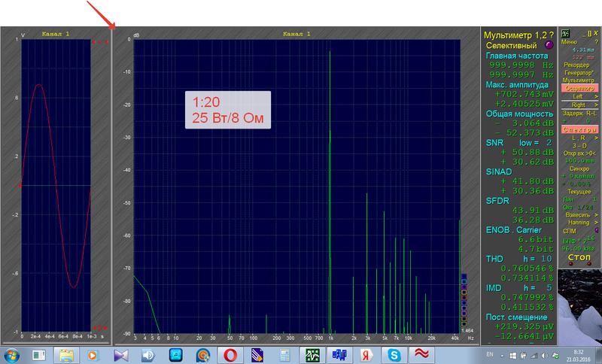Click the +702.743 mV amplitude reading
The image size is (602, 364).
click(x=524, y=94)
